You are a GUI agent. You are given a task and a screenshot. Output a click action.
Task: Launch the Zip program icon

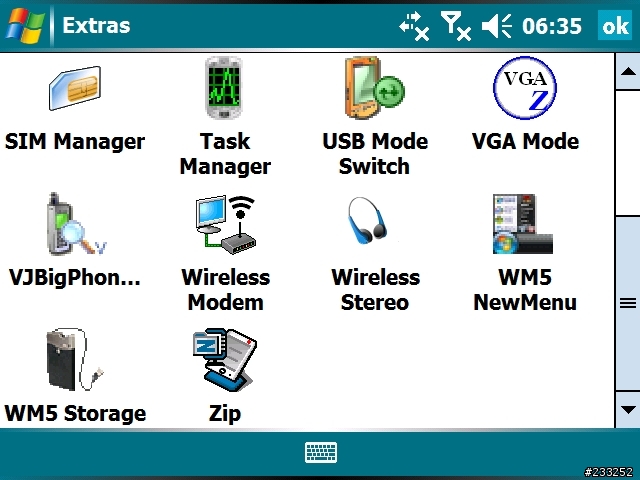(225, 360)
